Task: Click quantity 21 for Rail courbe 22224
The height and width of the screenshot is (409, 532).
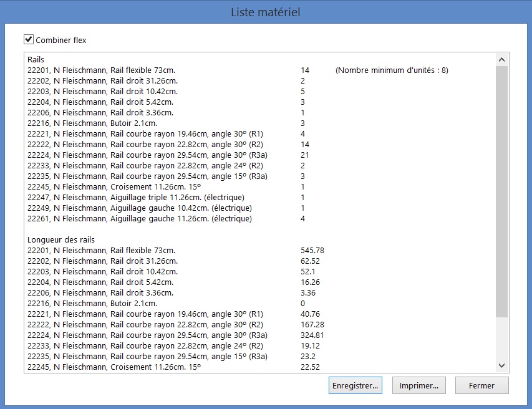Action: [x=305, y=155]
